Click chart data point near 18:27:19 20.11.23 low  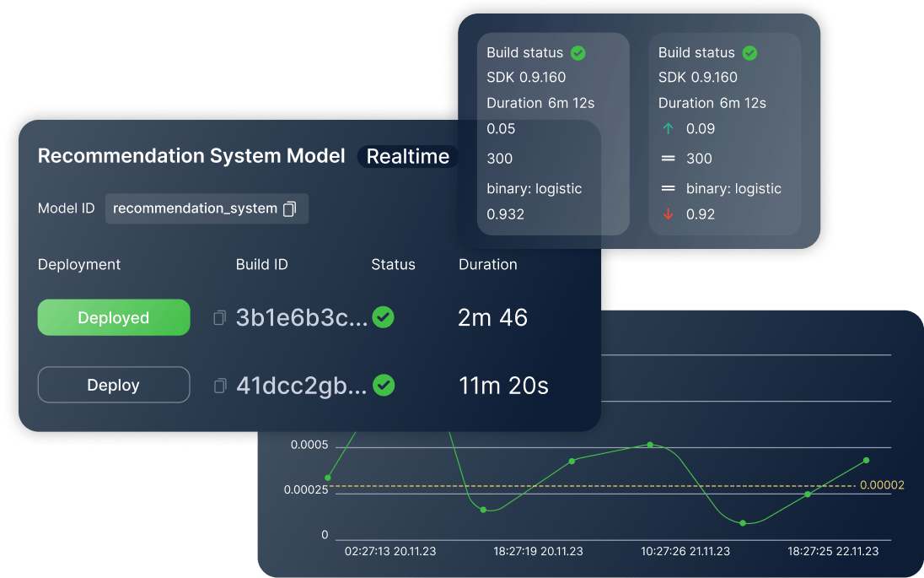coord(483,510)
